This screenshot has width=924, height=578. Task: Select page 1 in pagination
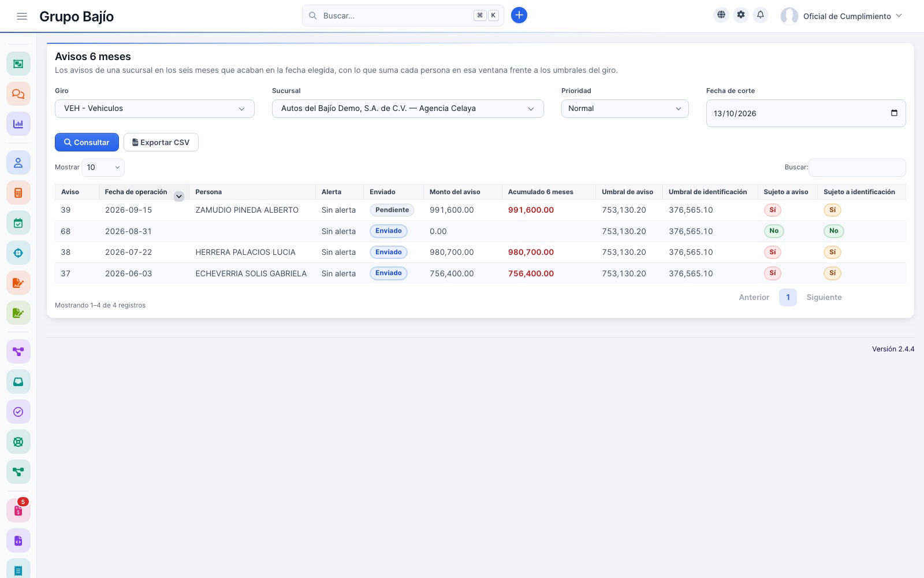pos(788,297)
